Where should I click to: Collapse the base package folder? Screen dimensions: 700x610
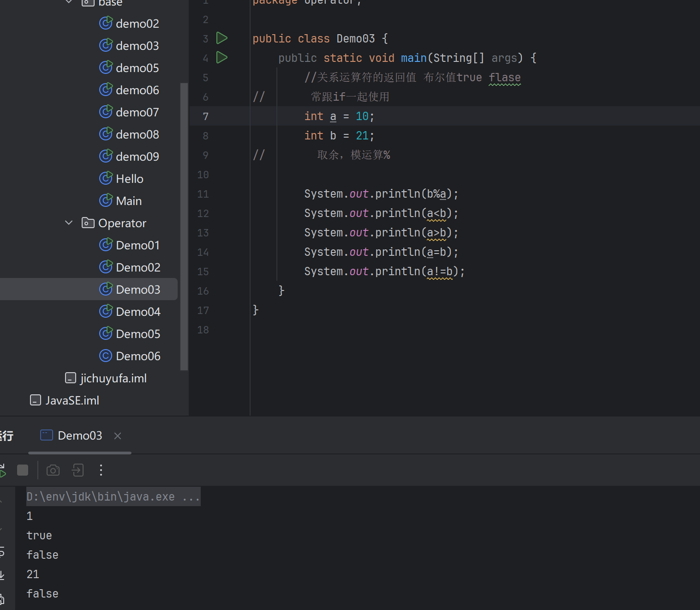click(69, 2)
